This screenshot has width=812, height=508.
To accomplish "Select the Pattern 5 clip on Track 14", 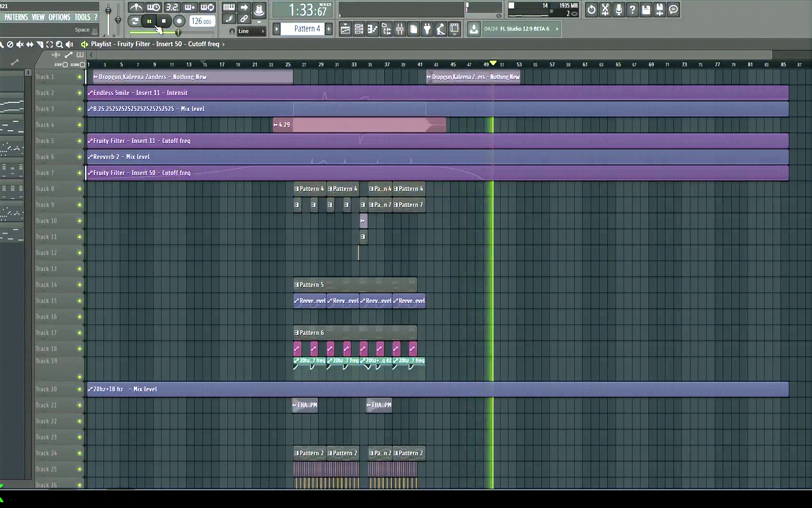I will coord(355,285).
